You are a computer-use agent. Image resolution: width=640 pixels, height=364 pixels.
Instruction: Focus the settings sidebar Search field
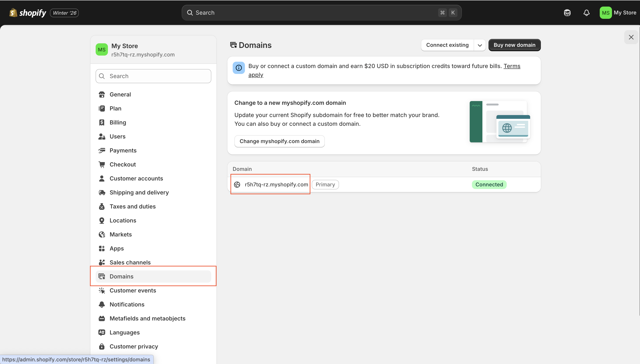tap(154, 76)
